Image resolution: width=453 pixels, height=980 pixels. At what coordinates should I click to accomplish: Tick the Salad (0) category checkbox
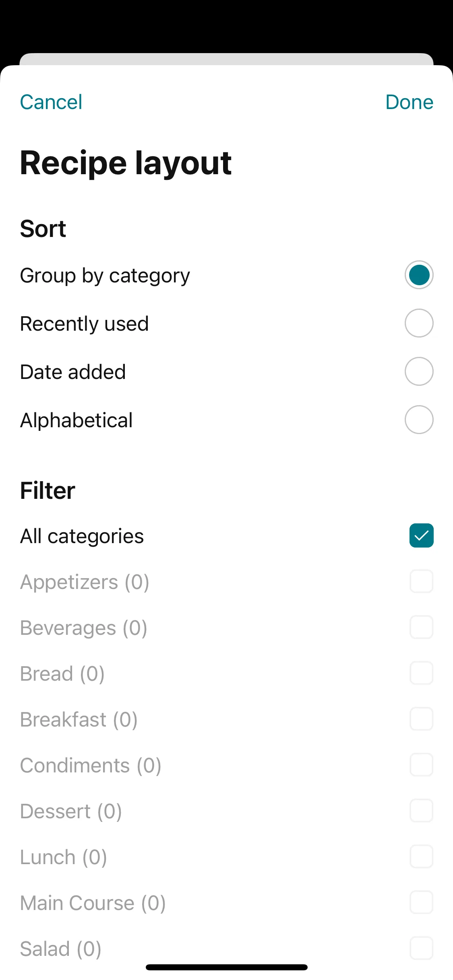421,948
